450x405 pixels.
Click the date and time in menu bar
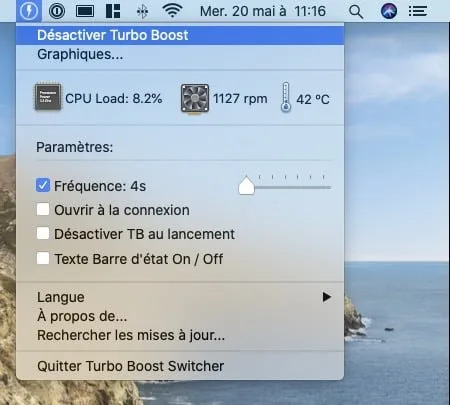point(263,11)
